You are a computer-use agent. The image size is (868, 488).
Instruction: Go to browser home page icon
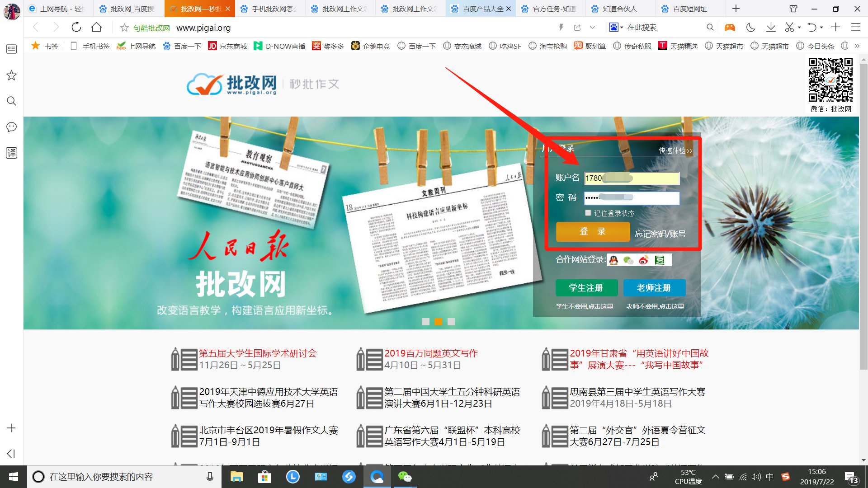[96, 27]
